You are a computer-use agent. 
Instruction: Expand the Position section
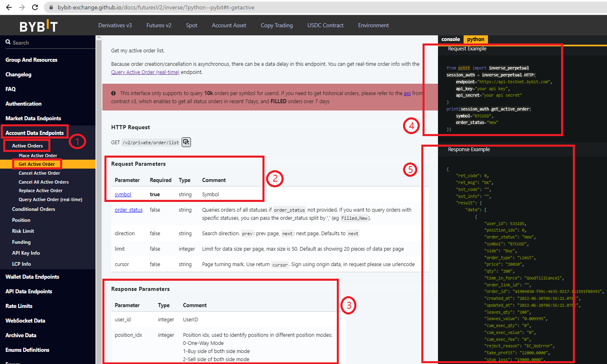pos(21,220)
